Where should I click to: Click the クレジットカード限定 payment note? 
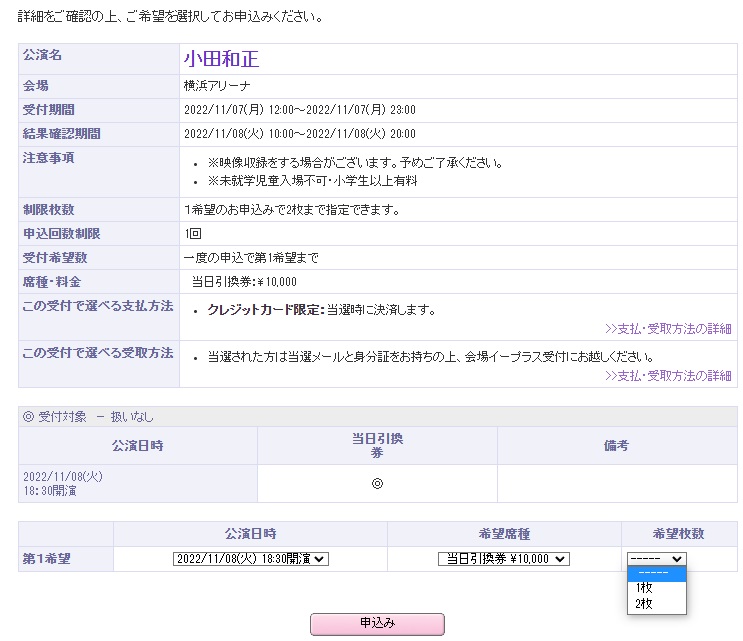(x=321, y=310)
